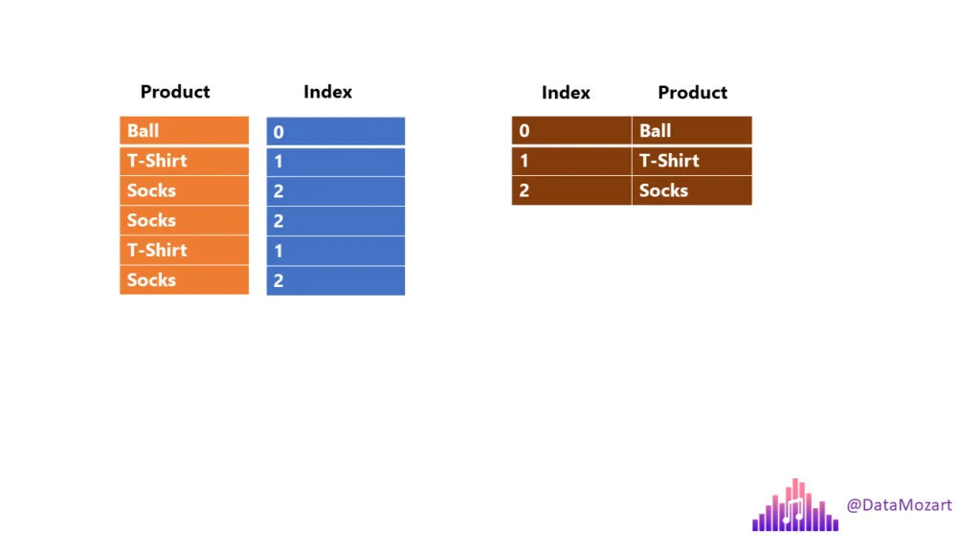Select the first blue cell showing 1

coord(335,162)
